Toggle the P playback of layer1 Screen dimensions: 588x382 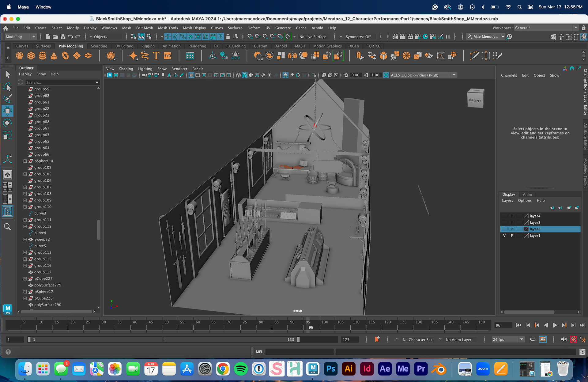tap(512, 236)
